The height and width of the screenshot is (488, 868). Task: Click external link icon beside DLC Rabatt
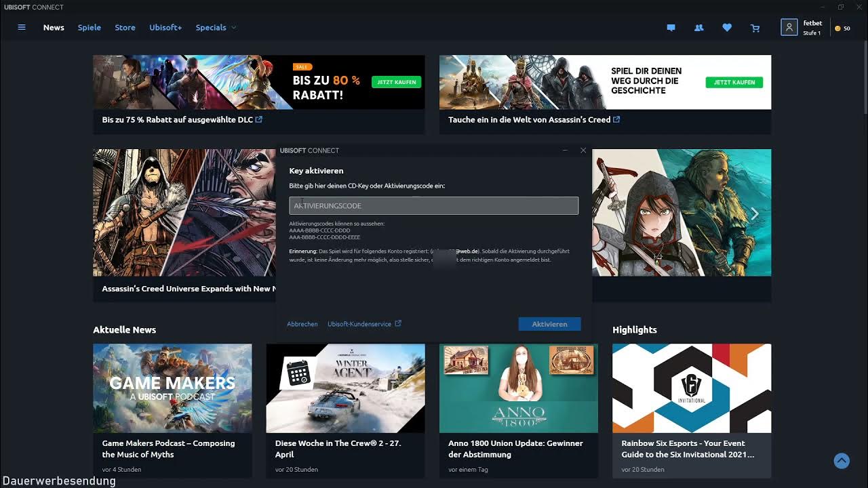259,119
